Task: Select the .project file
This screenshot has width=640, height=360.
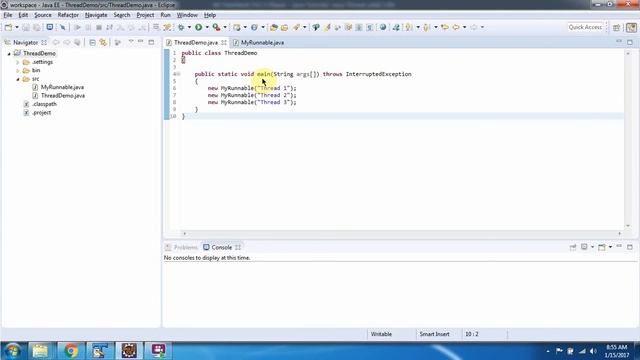Action: pyautogui.click(x=42, y=113)
